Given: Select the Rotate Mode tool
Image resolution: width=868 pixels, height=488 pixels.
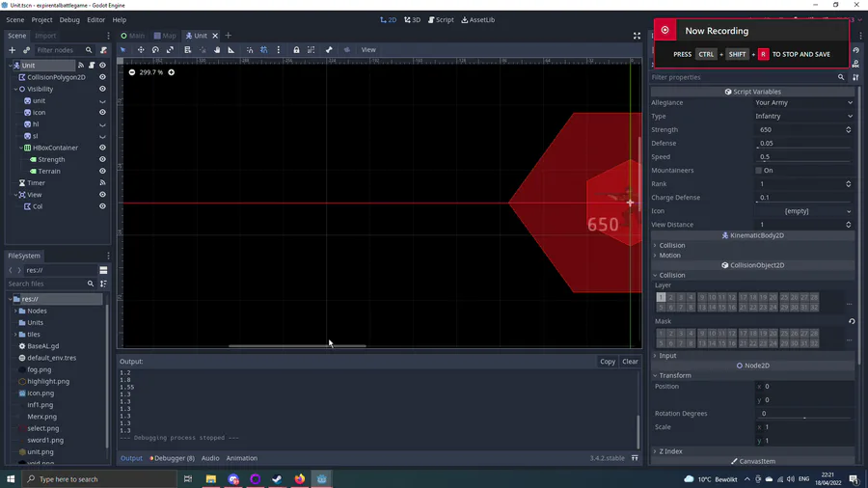Looking at the screenshot, I should click(155, 50).
